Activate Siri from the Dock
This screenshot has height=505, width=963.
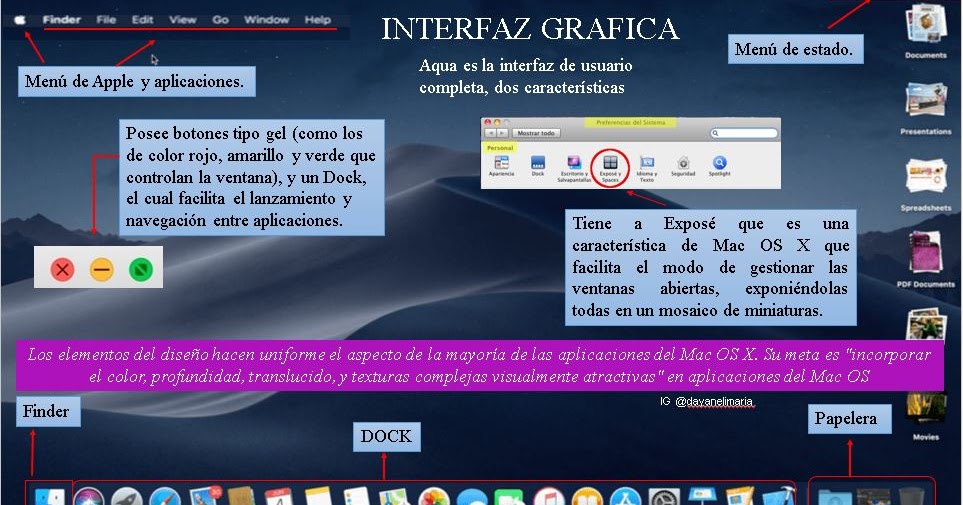point(89,495)
